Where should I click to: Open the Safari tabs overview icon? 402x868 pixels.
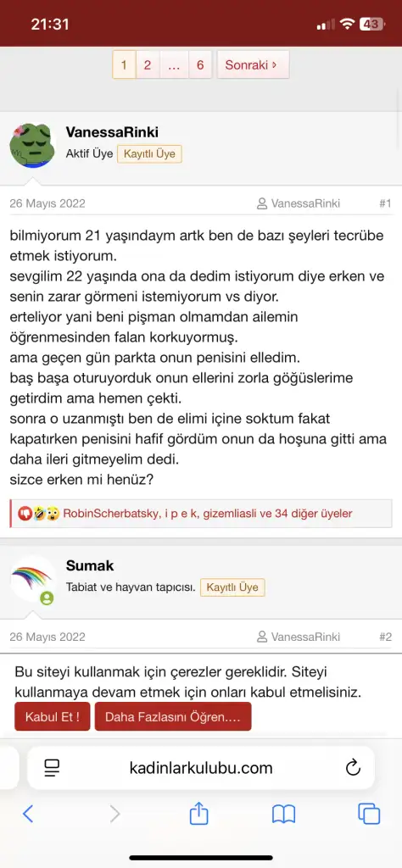click(369, 814)
